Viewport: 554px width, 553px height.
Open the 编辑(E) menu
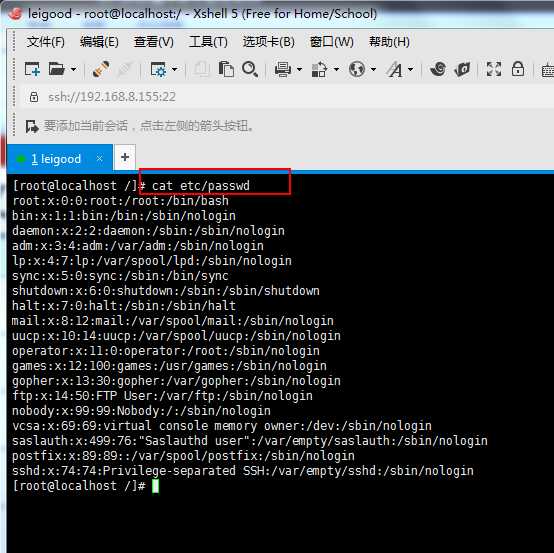click(99, 42)
